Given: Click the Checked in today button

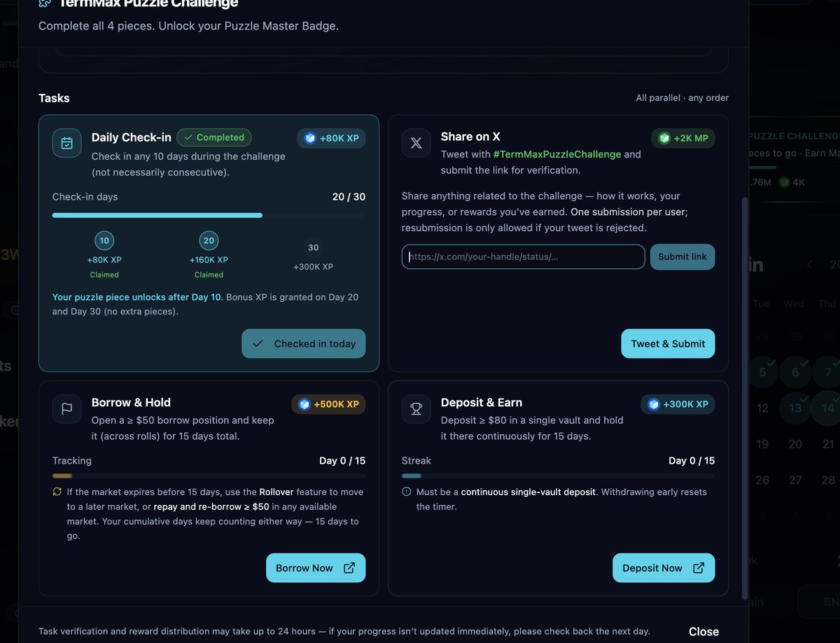Looking at the screenshot, I should 304,344.
